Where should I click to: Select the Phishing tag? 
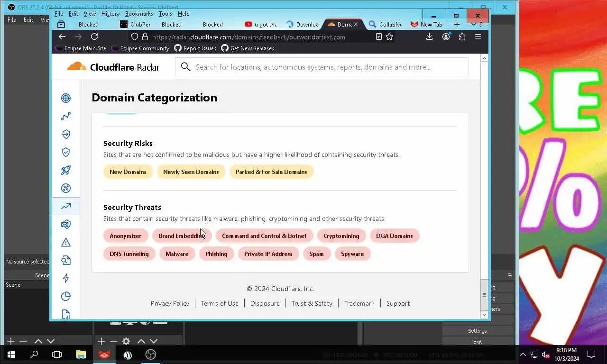(216, 254)
